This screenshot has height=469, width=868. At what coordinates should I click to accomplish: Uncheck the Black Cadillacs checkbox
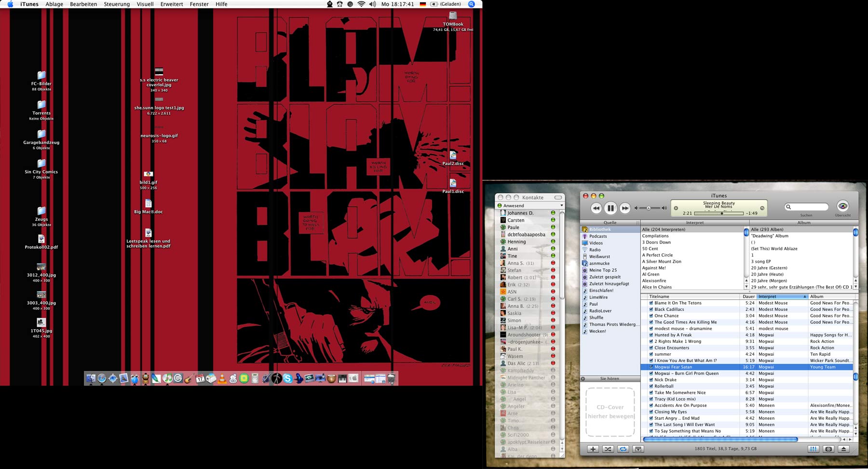[651, 309]
